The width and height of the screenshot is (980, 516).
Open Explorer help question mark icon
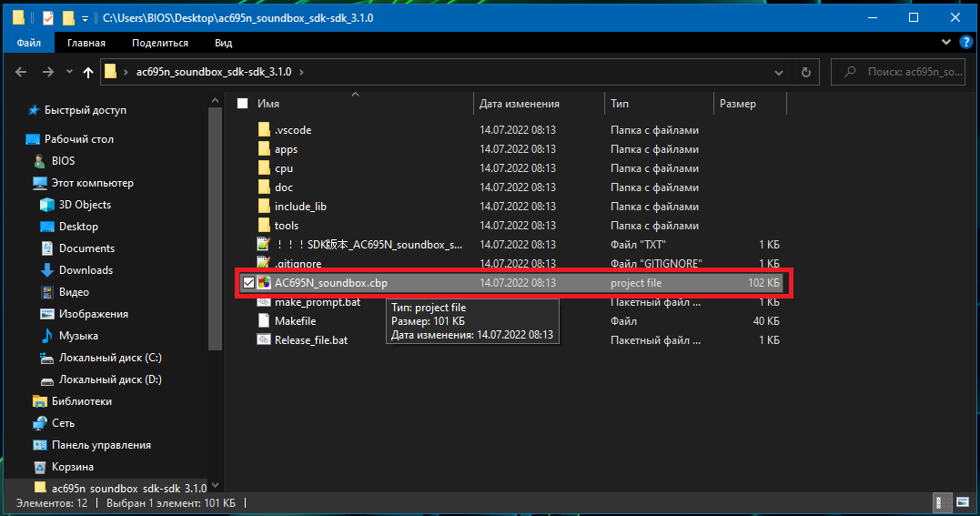(966, 43)
